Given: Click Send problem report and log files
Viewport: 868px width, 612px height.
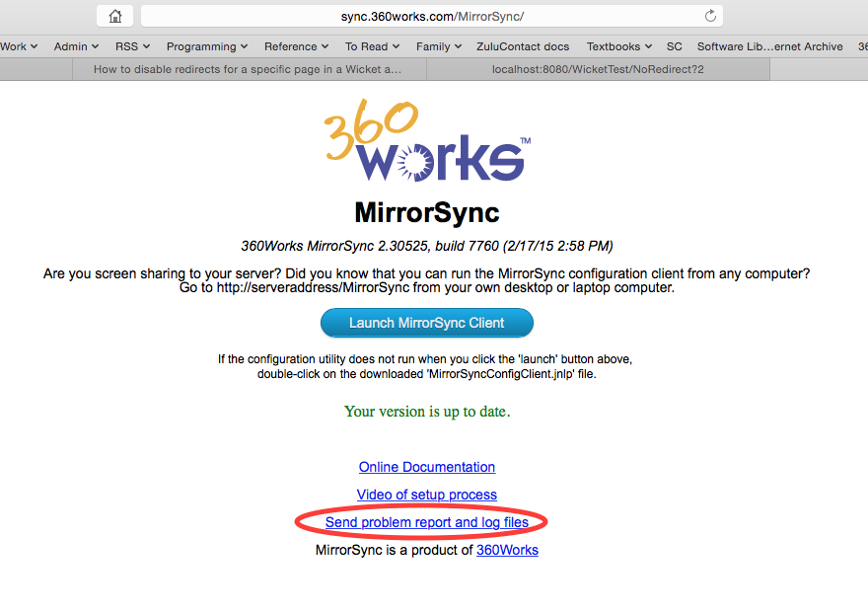Looking at the screenshot, I should (427, 522).
